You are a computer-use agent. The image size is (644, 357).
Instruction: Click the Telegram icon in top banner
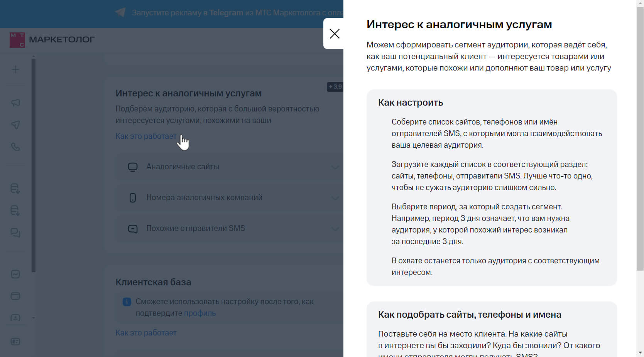coord(120,12)
